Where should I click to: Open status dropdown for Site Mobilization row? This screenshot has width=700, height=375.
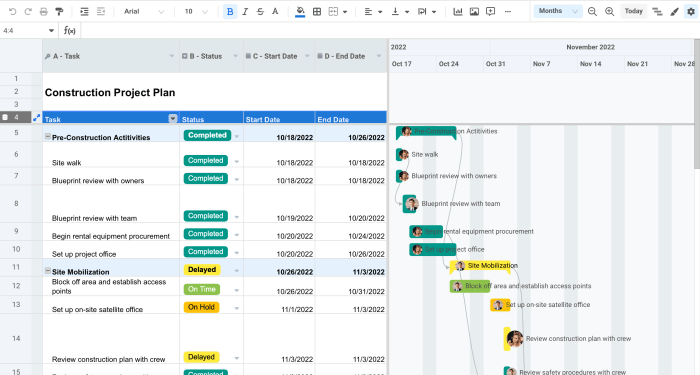click(237, 271)
